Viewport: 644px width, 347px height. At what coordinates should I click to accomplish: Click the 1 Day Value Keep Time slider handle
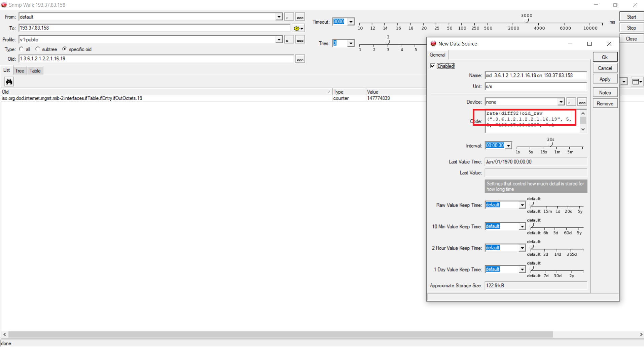[531, 269]
